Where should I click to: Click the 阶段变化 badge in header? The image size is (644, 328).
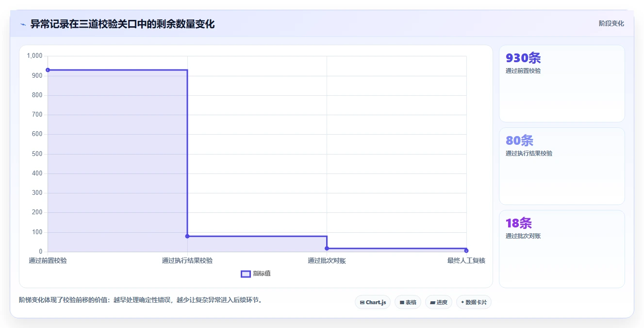[611, 23]
